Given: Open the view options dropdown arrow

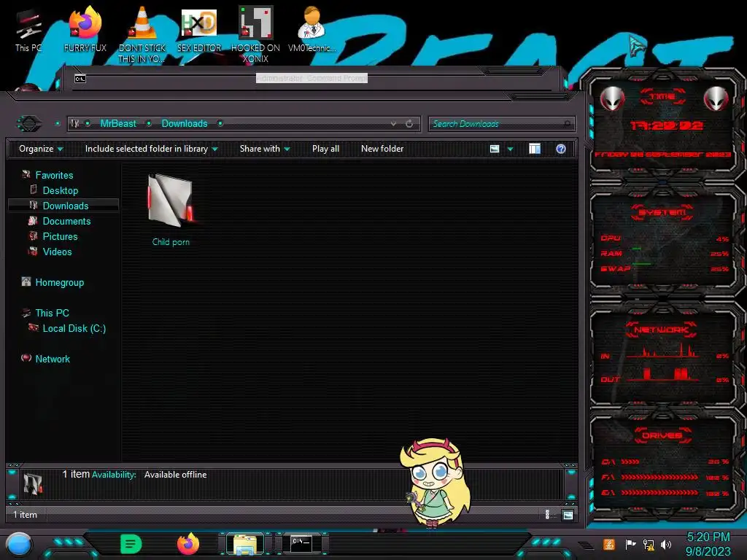Looking at the screenshot, I should [x=510, y=149].
